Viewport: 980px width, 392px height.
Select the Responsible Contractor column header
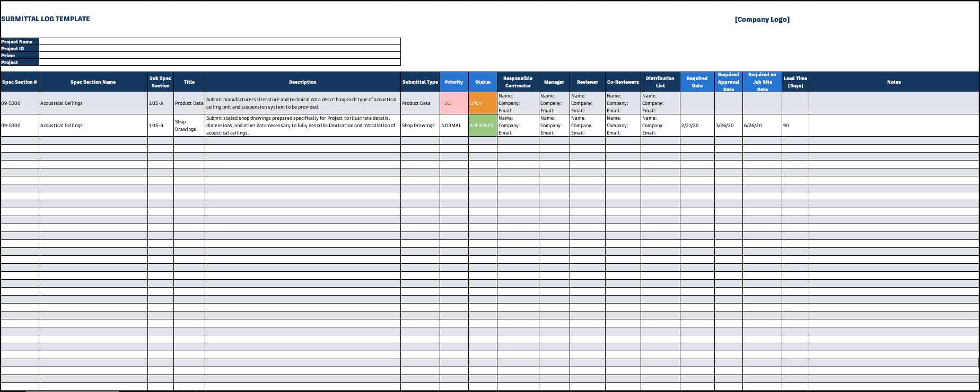point(518,82)
